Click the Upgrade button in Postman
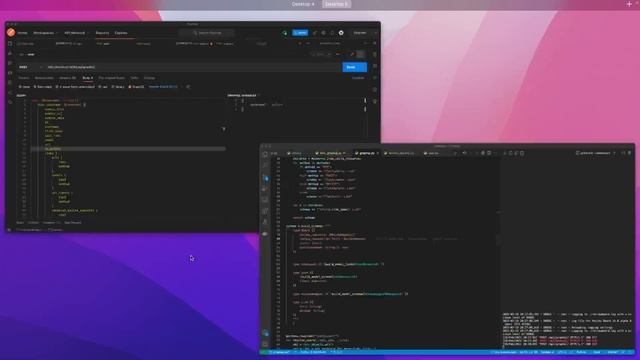This screenshot has height=360, width=640. click(x=360, y=33)
